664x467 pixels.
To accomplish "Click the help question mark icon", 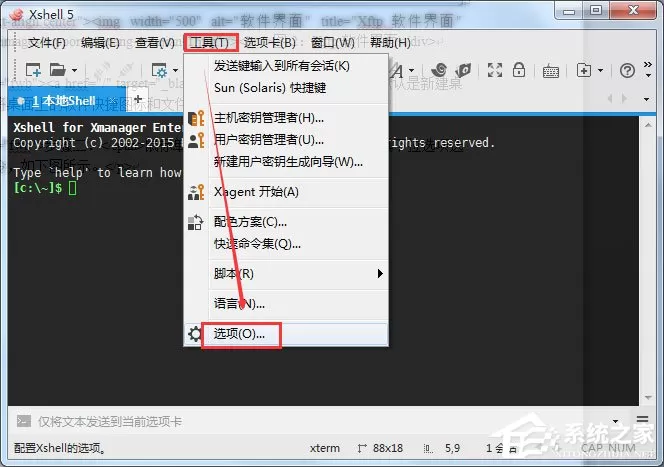I will [x=627, y=70].
